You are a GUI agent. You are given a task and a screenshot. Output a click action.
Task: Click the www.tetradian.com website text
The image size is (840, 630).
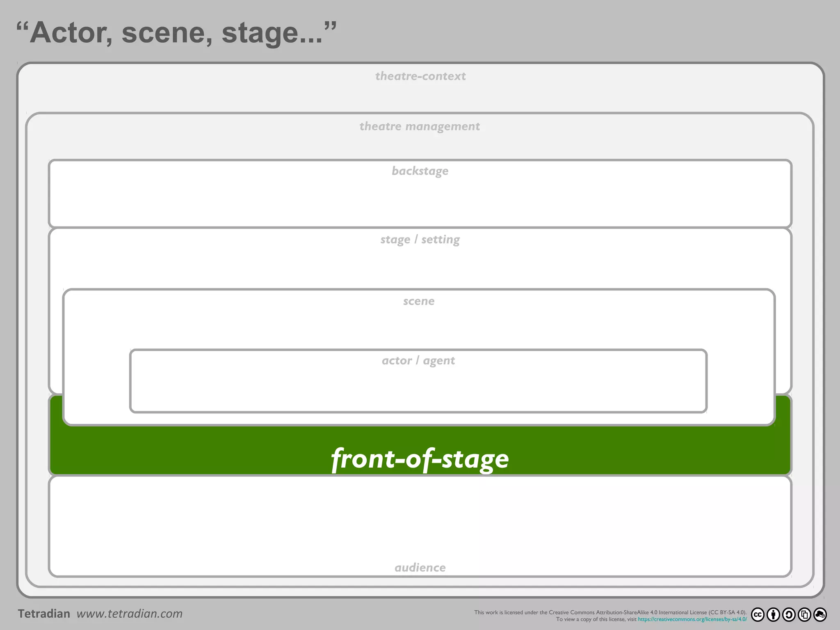[x=130, y=614]
